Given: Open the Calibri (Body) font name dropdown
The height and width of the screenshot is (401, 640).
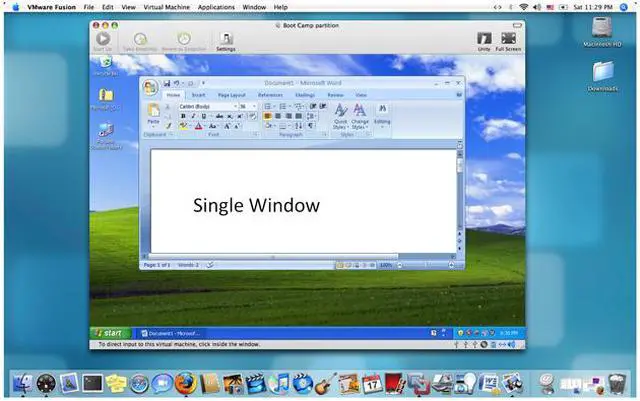Looking at the screenshot, I should (x=235, y=107).
